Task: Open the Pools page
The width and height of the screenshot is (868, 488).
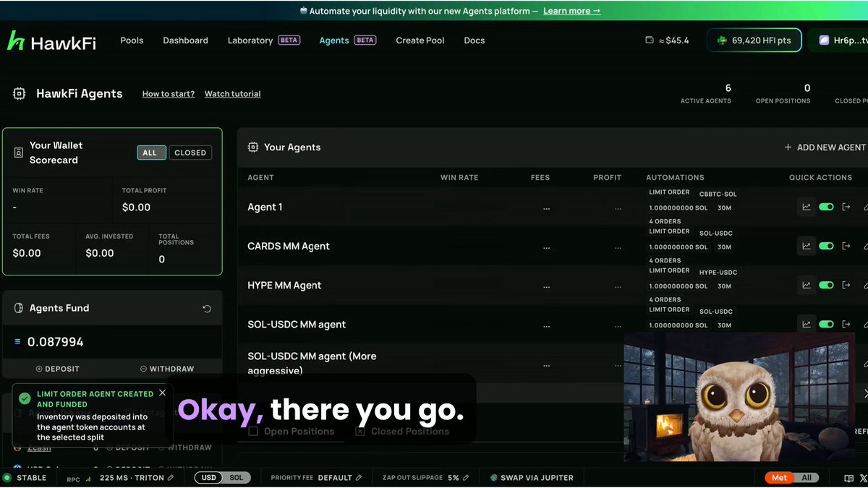Action: click(132, 40)
